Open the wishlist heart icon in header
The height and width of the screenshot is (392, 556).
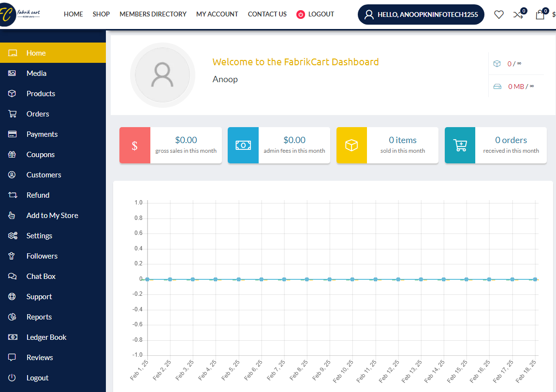point(499,15)
